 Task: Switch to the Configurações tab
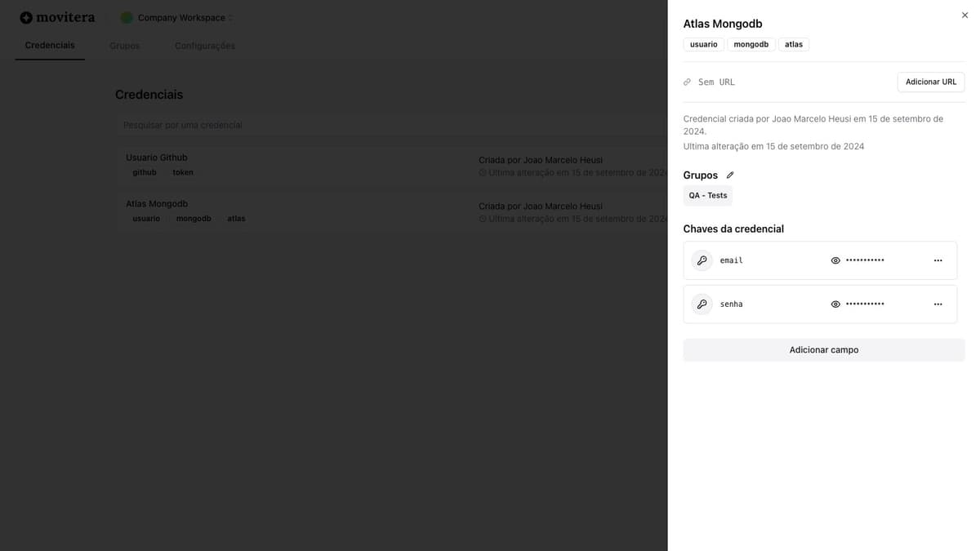(x=205, y=46)
